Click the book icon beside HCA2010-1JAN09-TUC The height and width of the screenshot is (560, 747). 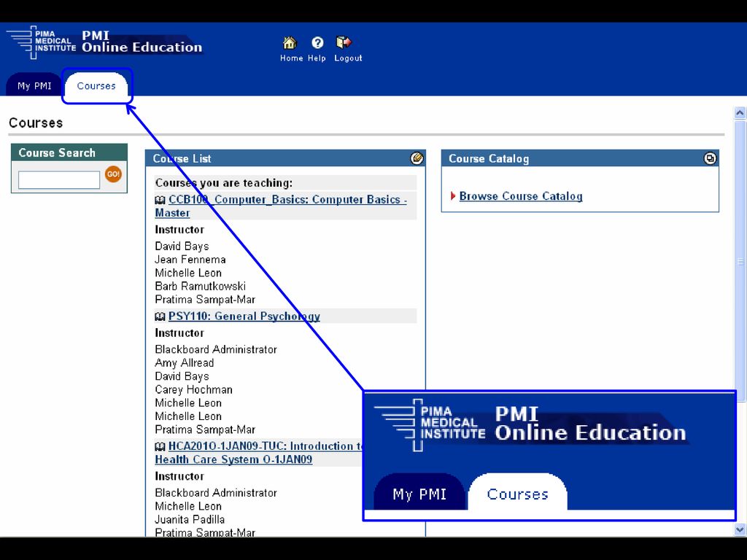[160, 447]
